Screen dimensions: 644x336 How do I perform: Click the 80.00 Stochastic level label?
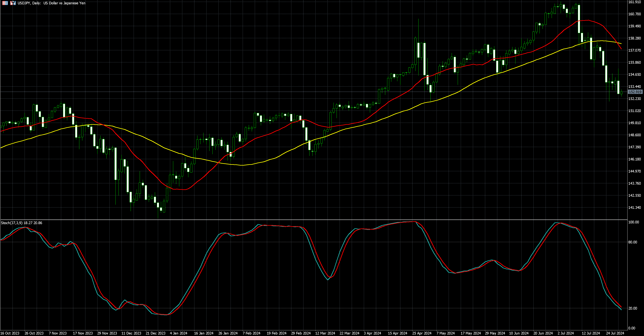pos(632,242)
